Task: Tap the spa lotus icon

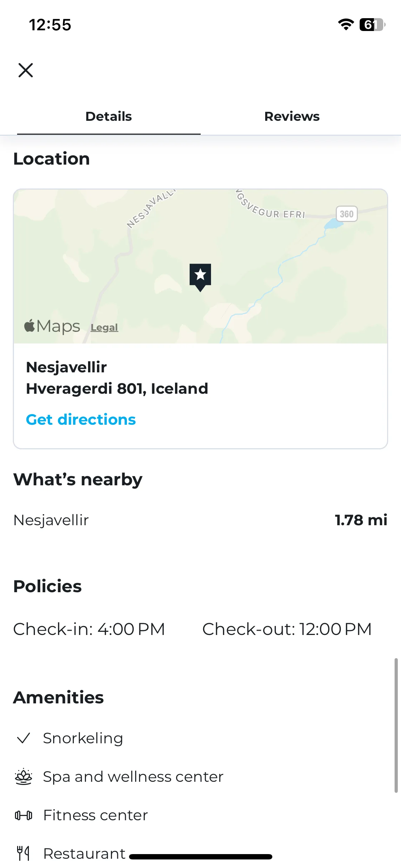Action: click(24, 776)
